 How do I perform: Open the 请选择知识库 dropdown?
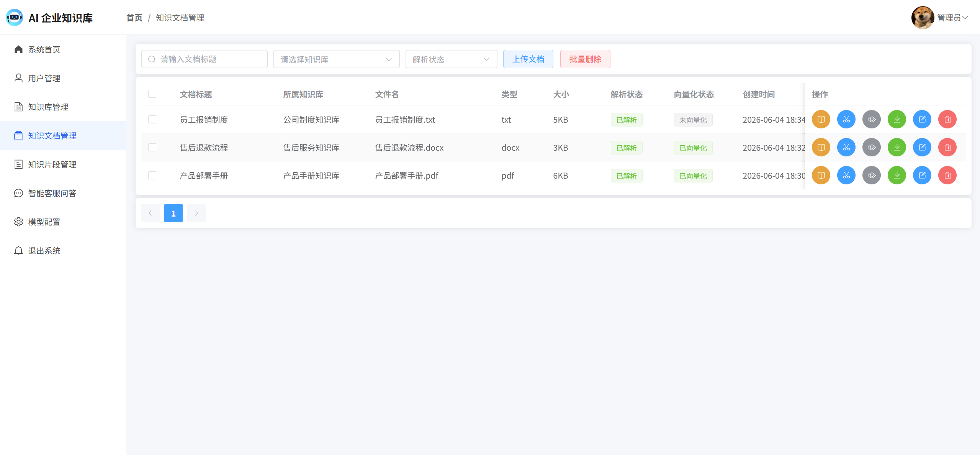(x=336, y=59)
